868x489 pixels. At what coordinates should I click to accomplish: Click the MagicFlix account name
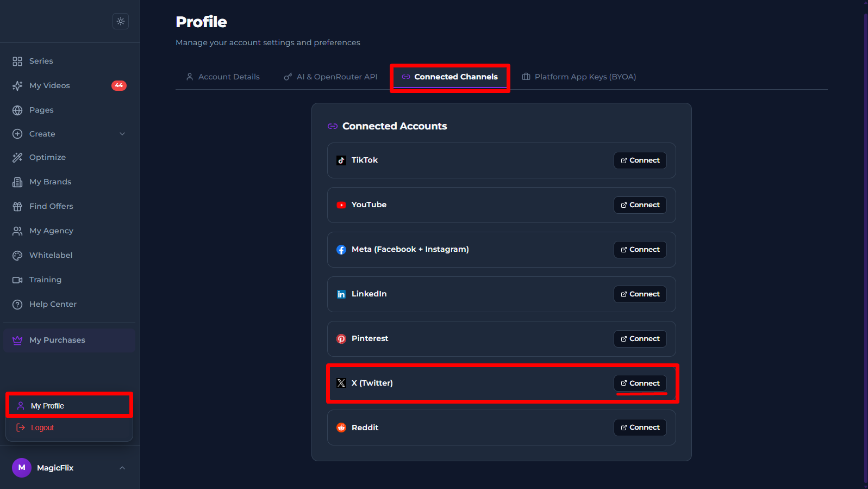click(x=55, y=468)
